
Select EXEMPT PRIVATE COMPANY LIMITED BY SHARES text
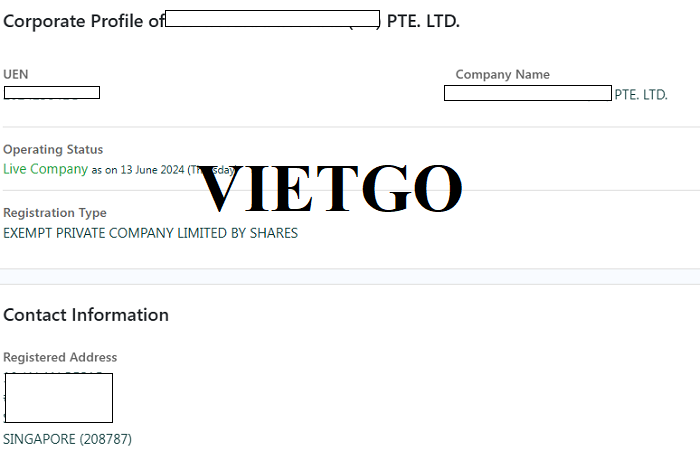pyautogui.click(x=150, y=233)
